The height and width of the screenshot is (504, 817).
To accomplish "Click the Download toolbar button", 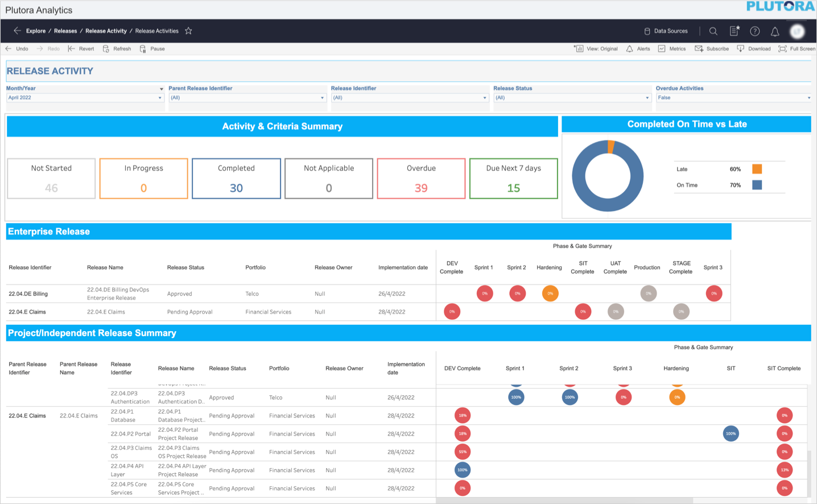I will pos(754,49).
